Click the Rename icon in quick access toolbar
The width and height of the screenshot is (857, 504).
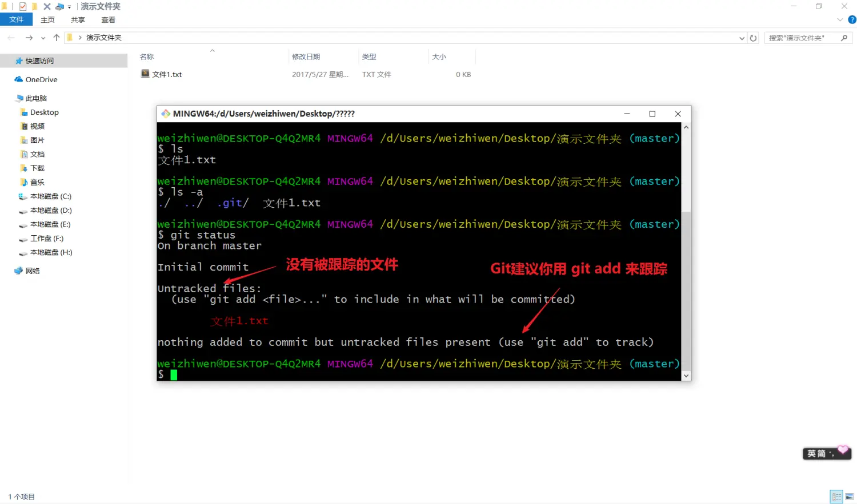59,7
